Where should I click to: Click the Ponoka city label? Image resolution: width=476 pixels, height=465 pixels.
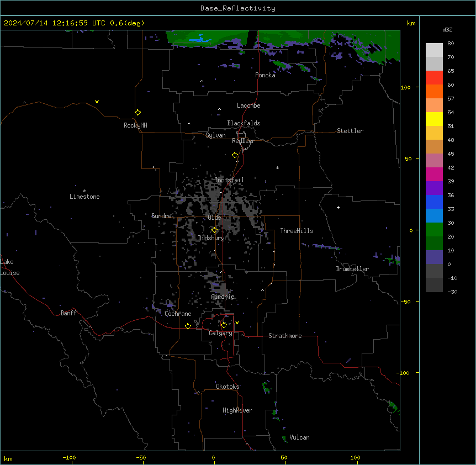coord(265,75)
